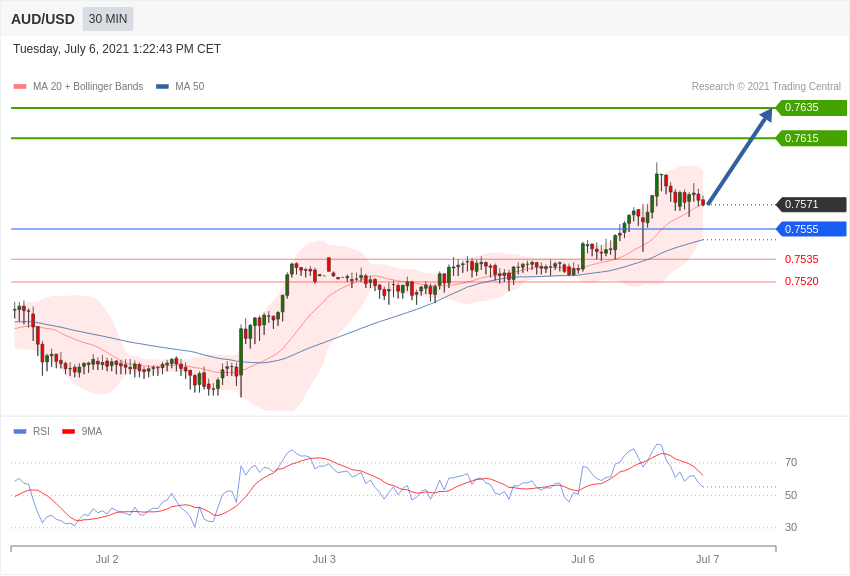The image size is (850, 576).
Task: Click the red 0.7535 support level label
Action: click(801, 260)
